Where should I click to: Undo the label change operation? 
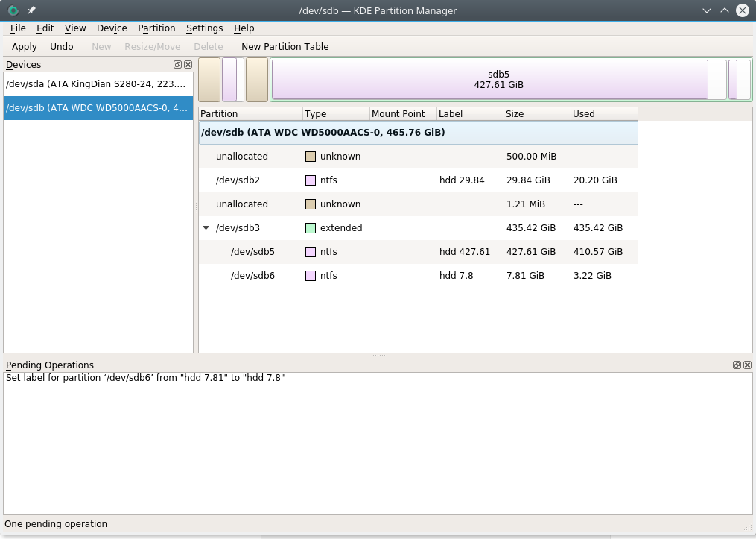click(x=62, y=46)
